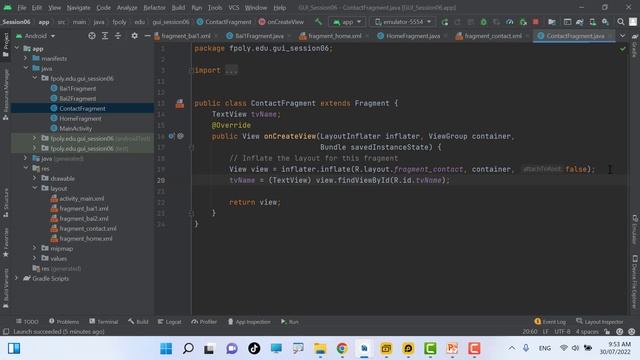The width and height of the screenshot is (640, 360).
Task: Click the override gutter icon on onCreateView line
Action: click(x=171, y=136)
